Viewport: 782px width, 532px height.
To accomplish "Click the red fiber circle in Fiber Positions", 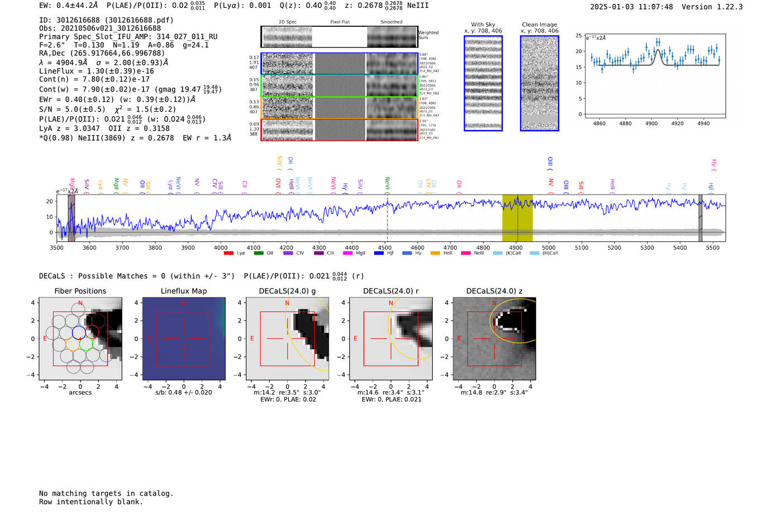I will (92, 333).
